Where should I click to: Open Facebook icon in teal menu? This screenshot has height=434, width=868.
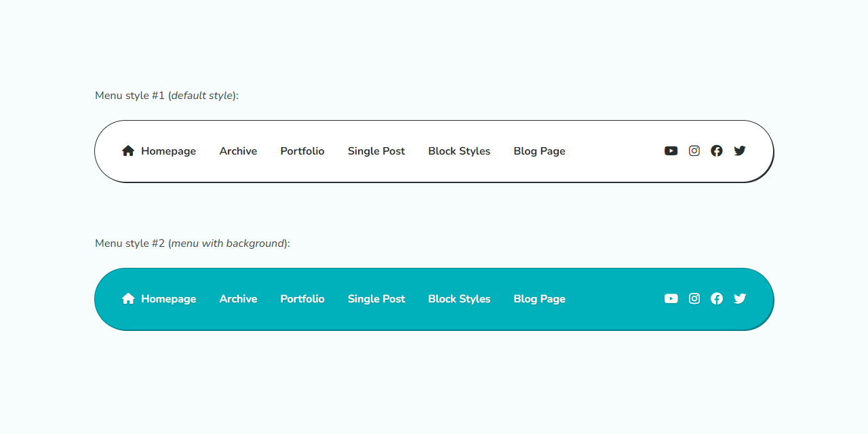click(x=717, y=298)
